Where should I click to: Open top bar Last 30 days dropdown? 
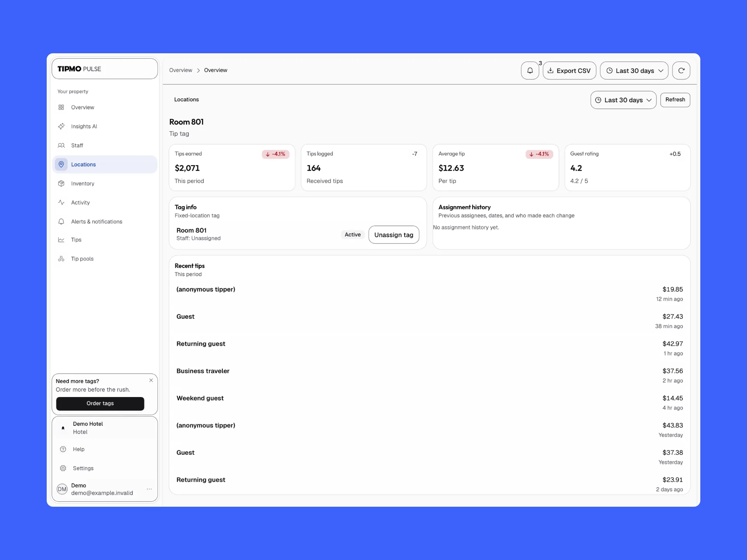tap(634, 70)
